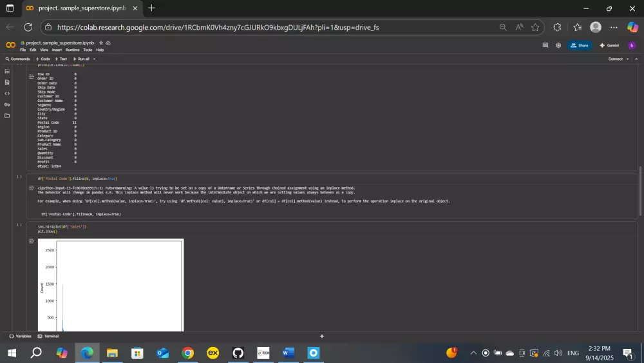
Task: Open the Favorites list icon
Action: pyautogui.click(x=578, y=27)
